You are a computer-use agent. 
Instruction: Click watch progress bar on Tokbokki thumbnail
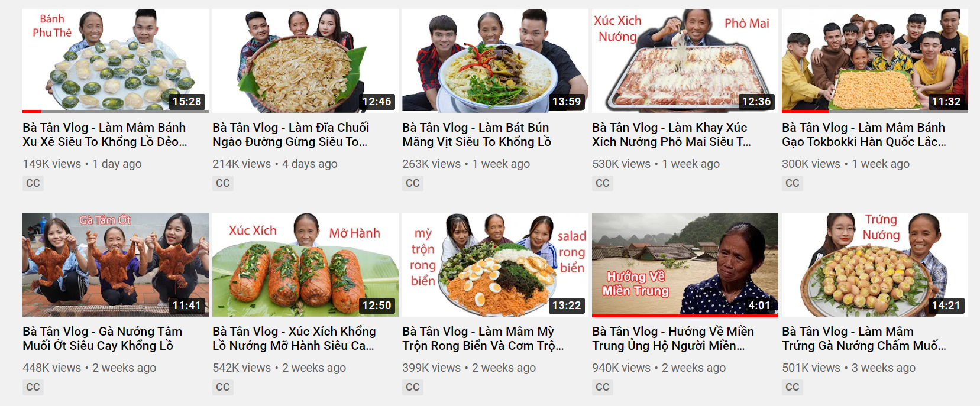875,111
